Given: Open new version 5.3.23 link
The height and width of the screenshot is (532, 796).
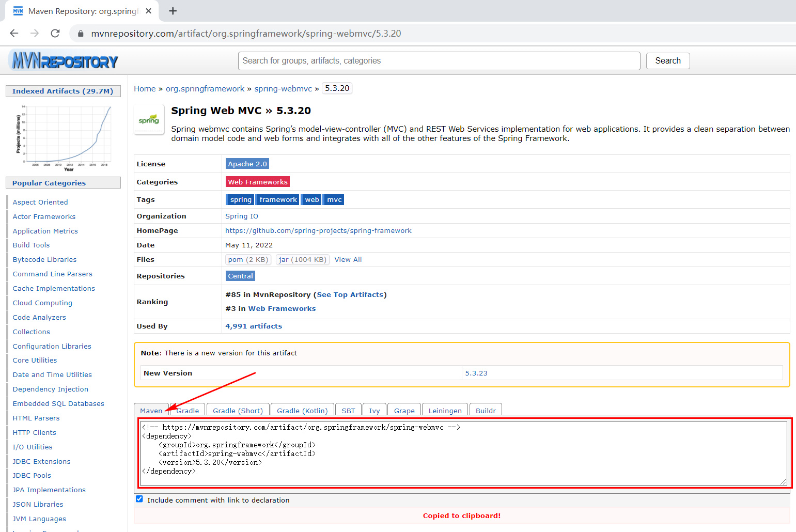Looking at the screenshot, I should (476, 373).
